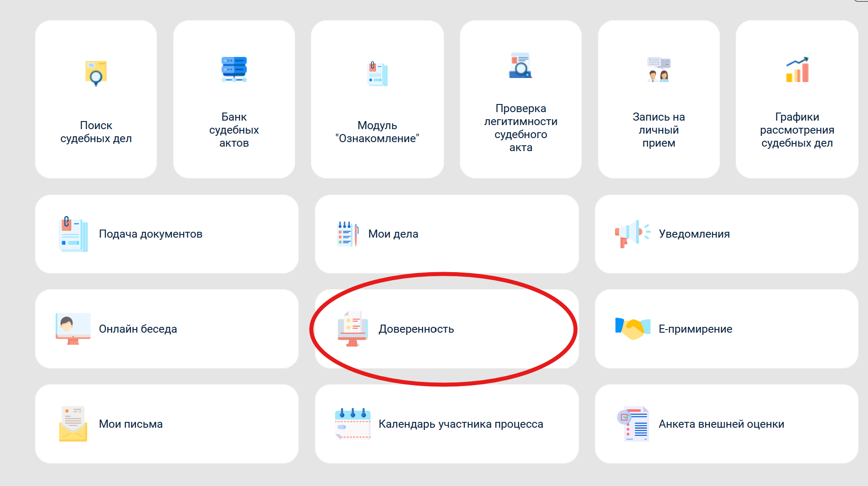Click the document verification icon on Проверка легитимности
The width and height of the screenshot is (868, 486).
[520, 68]
